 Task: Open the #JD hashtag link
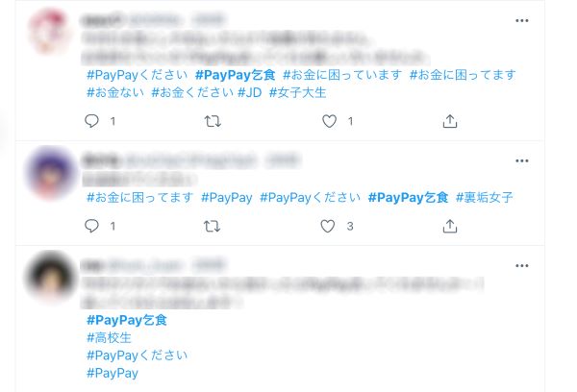click(249, 92)
